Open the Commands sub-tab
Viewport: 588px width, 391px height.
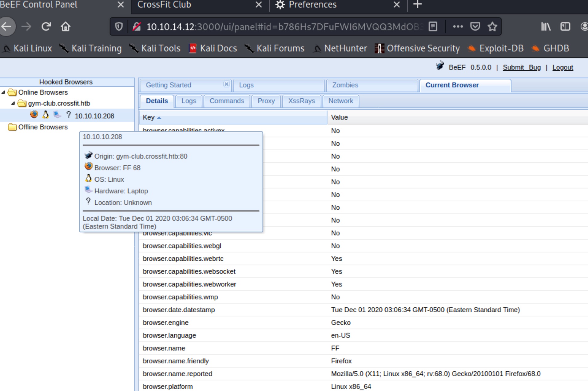(x=227, y=101)
